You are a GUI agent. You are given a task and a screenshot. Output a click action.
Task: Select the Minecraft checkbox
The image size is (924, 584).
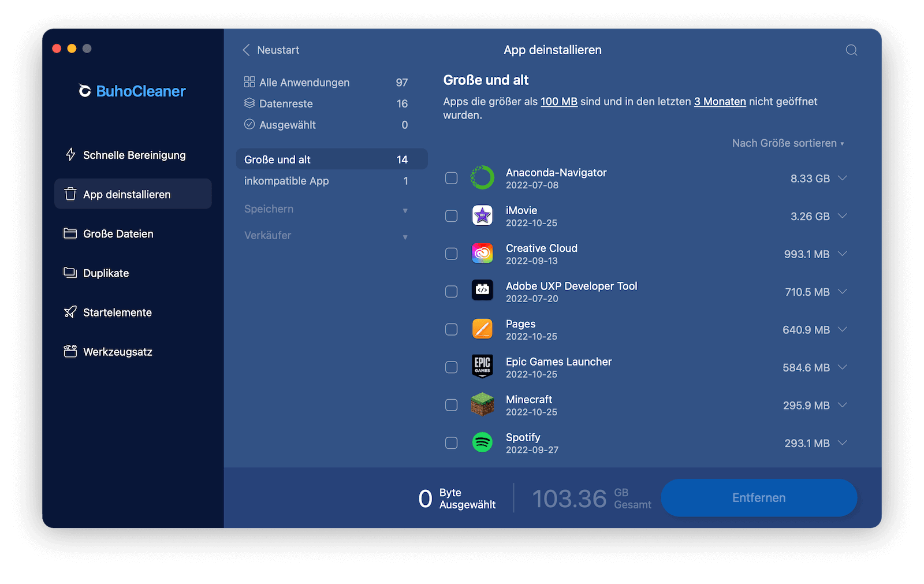pyautogui.click(x=452, y=405)
